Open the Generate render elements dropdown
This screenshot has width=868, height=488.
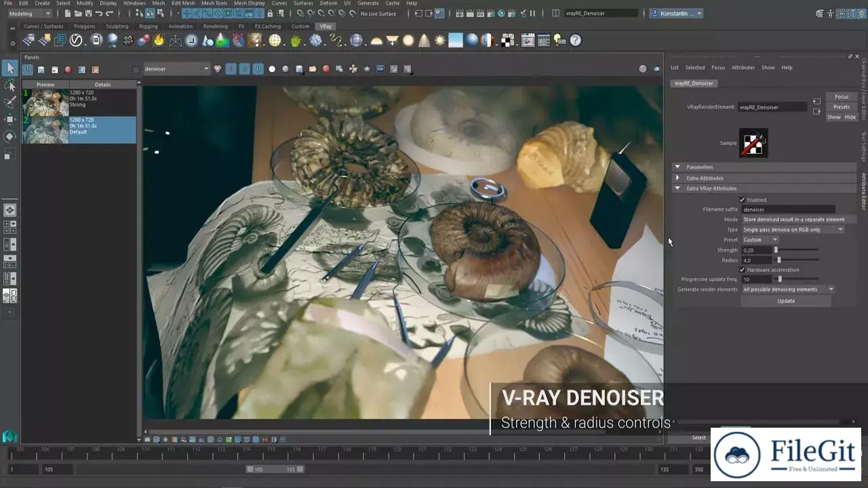pyautogui.click(x=788, y=289)
